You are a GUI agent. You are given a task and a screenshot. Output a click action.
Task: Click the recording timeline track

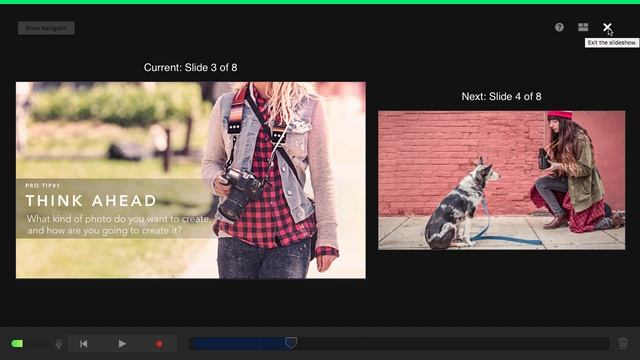pyautogui.click(x=399, y=344)
